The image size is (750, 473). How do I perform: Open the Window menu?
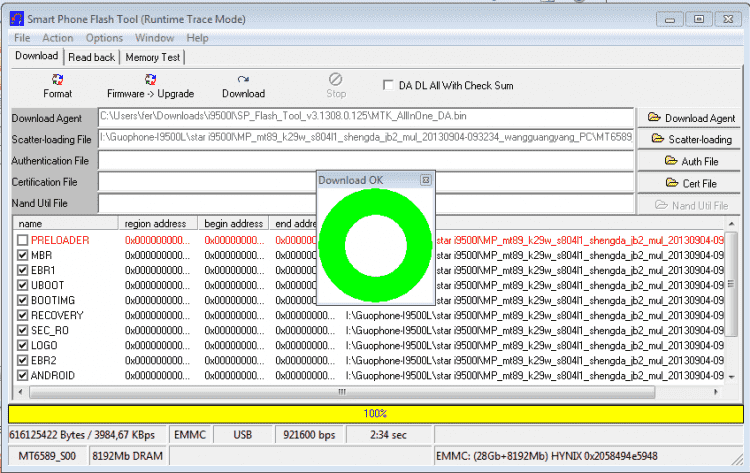(154, 38)
